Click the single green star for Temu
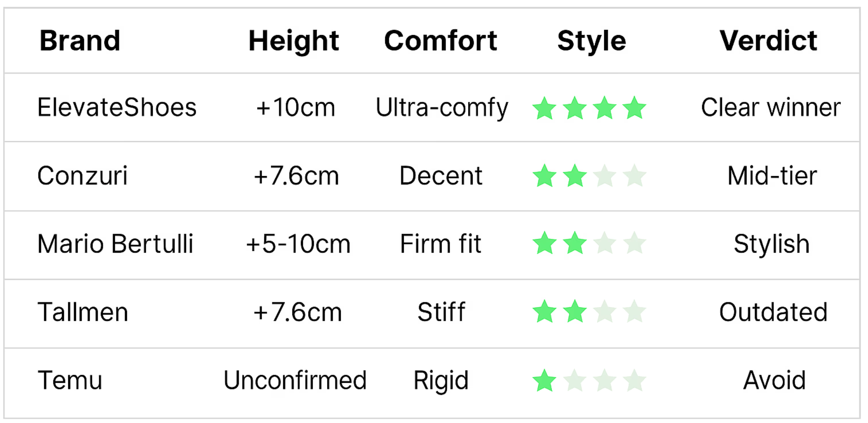Viewport: 868px width, 423px height. point(545,381)
